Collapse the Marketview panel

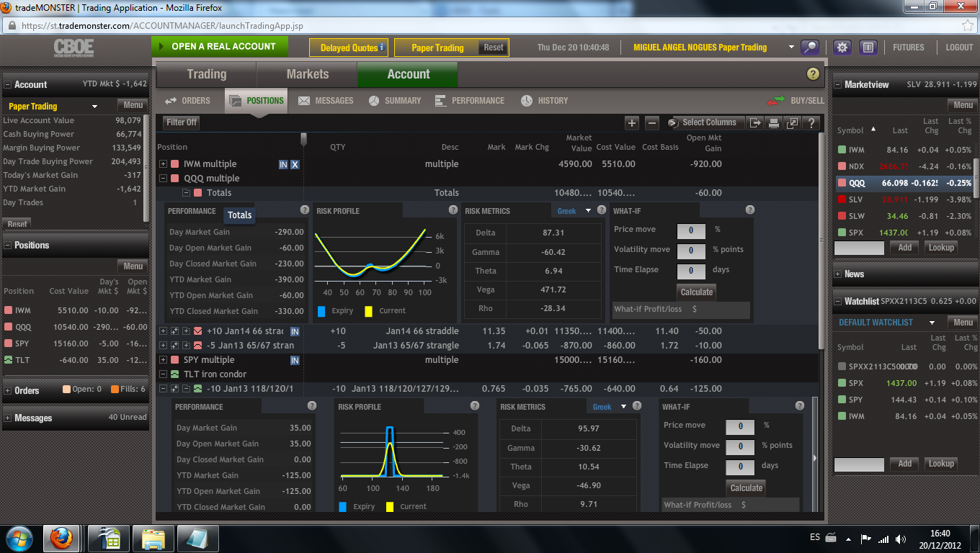point(838,84)
